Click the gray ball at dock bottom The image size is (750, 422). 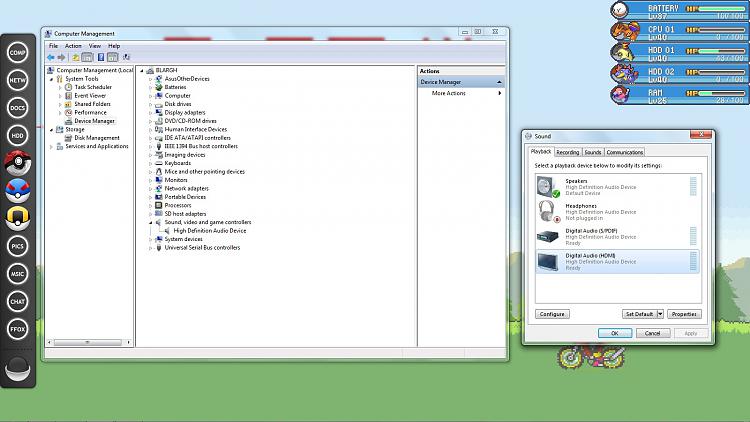click(x=18, y=368)
